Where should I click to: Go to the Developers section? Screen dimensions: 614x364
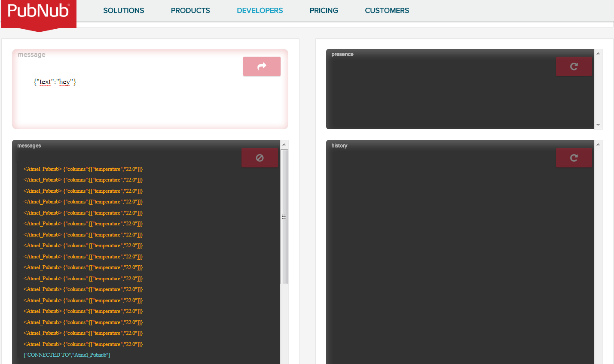click(x=260, y=10)
